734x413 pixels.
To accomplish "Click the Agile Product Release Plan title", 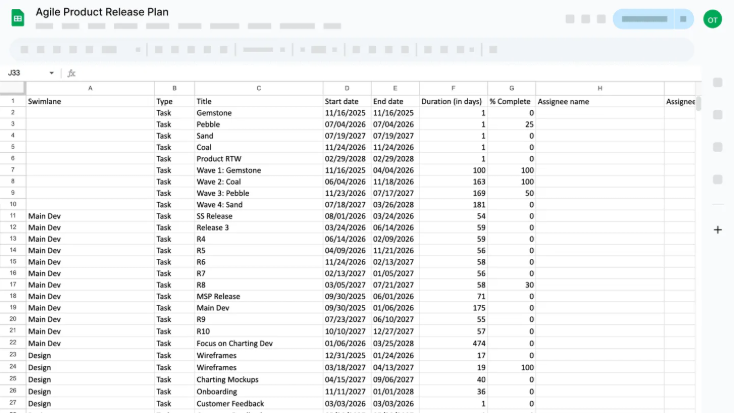I will [x=102, y=11].
